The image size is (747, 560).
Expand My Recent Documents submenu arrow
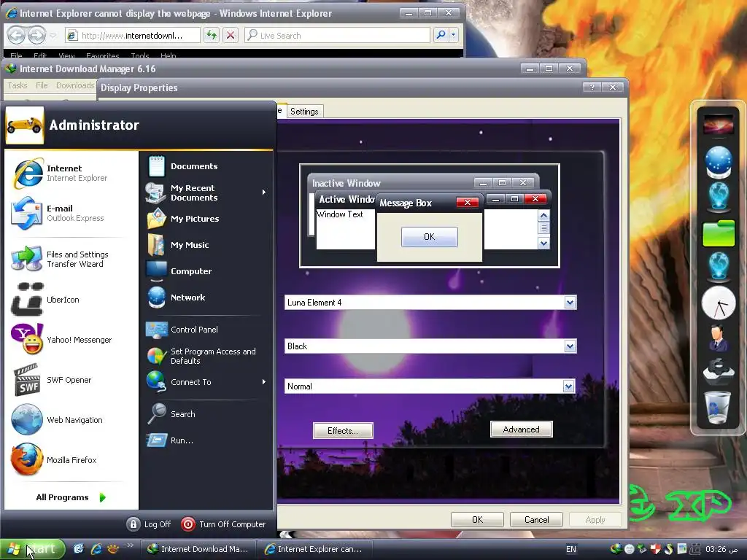[x=263, y=192]
